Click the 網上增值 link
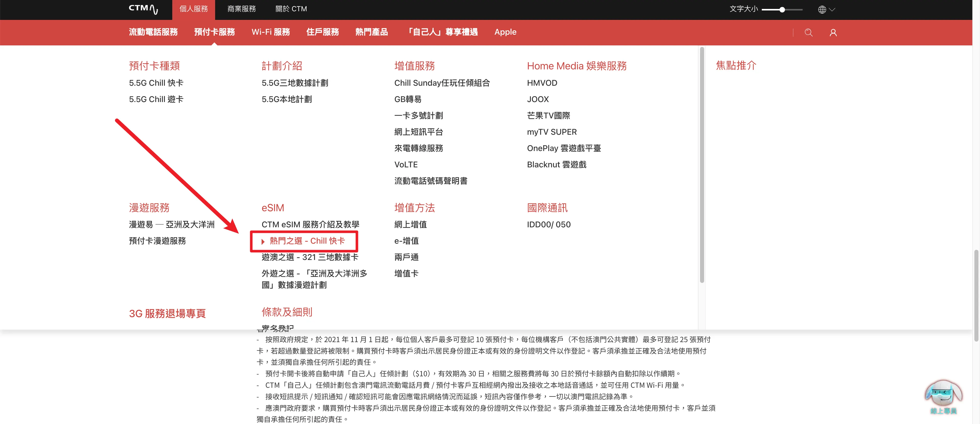The height and width of the screenshot is (424, 980). [x=410, y=224]
